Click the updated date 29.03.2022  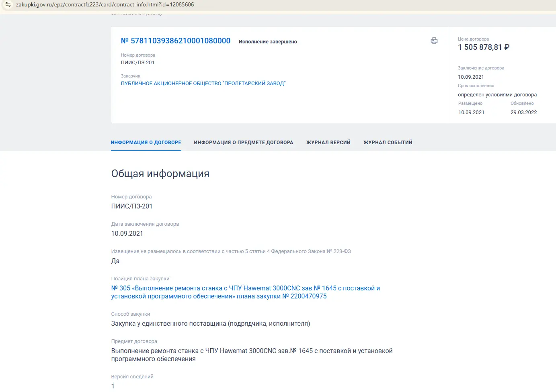click(524, 112)
